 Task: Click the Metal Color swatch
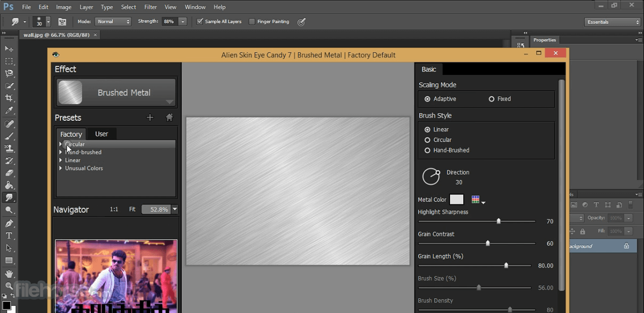(x=456, y=199)
